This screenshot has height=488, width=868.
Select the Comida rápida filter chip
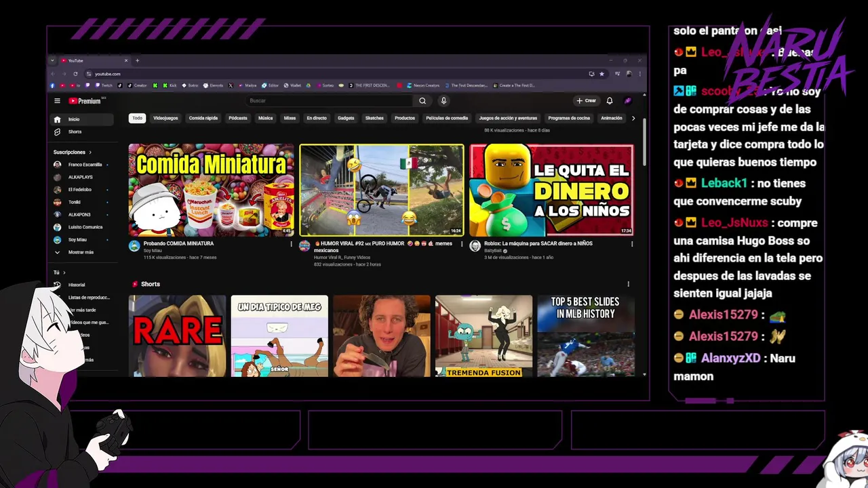pos(203,118)
